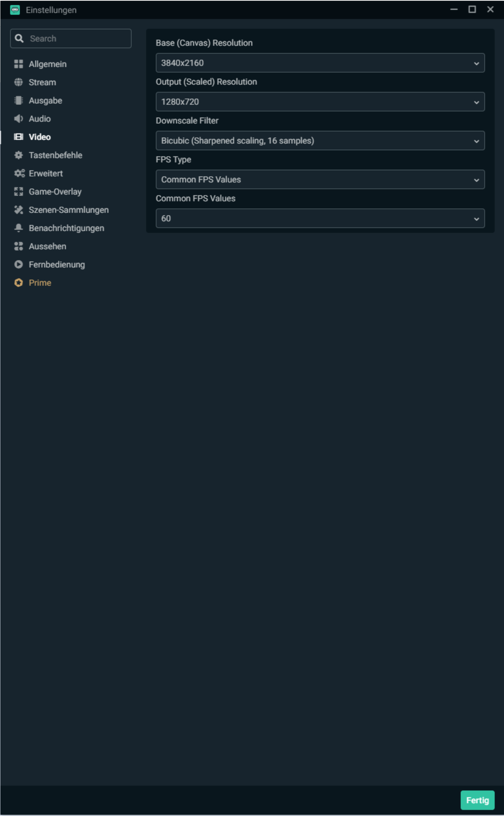Screen dimensions: 504x816
Task: Click the Ausgabe chip icon
Action: [x=19, y=100]
